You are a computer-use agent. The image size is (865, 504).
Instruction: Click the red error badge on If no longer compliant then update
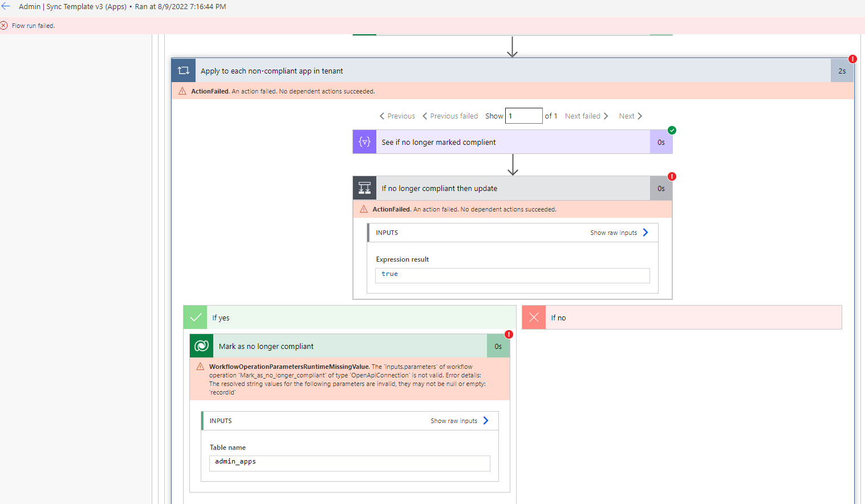coord(672,176)
